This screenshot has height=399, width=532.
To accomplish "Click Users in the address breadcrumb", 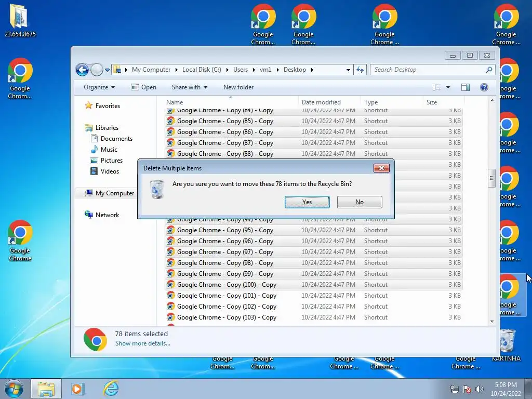I will (240, 70).
